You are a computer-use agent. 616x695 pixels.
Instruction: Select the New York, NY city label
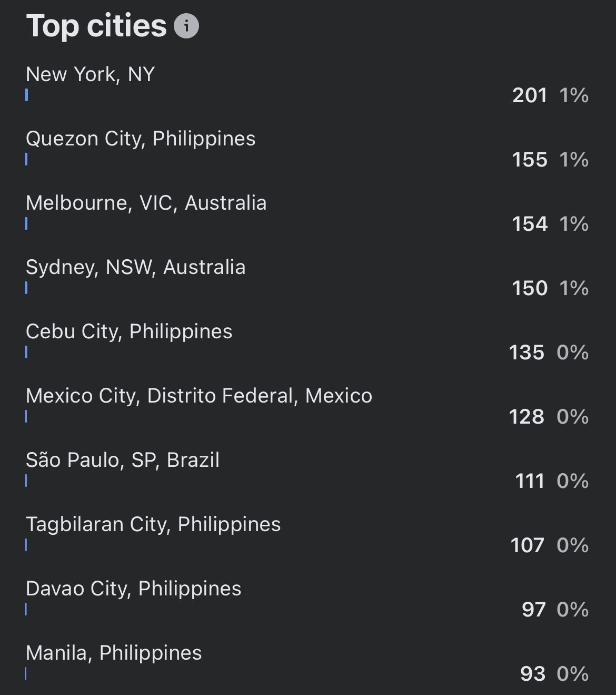90,74
